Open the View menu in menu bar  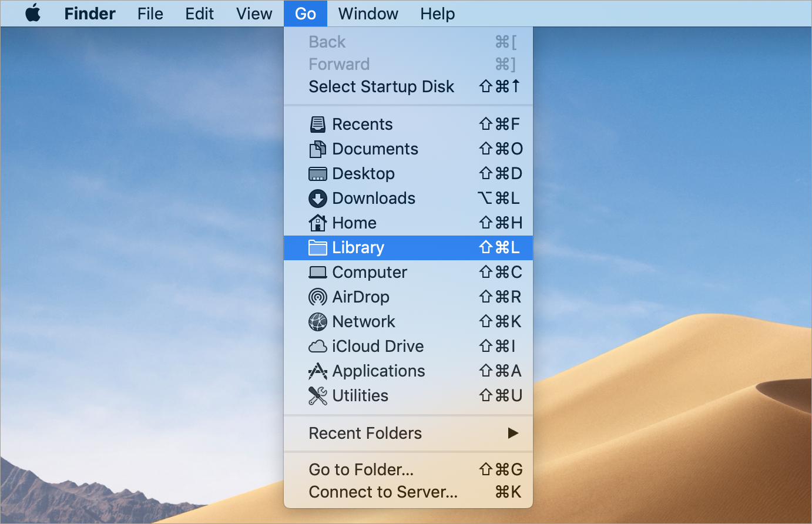(254, 14)
